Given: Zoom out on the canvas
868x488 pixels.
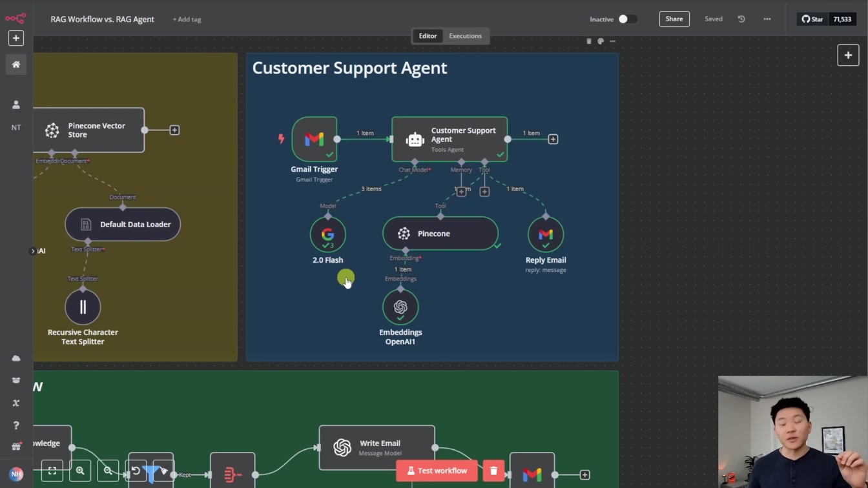Looking at the screenshot, I should (108, 471).
